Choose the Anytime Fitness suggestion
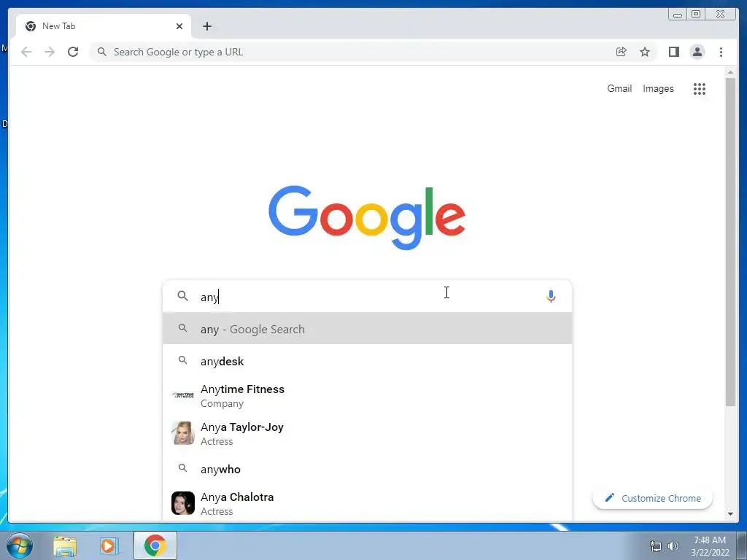747x560 pixels. pyautogui.click(x=368, y=396)
